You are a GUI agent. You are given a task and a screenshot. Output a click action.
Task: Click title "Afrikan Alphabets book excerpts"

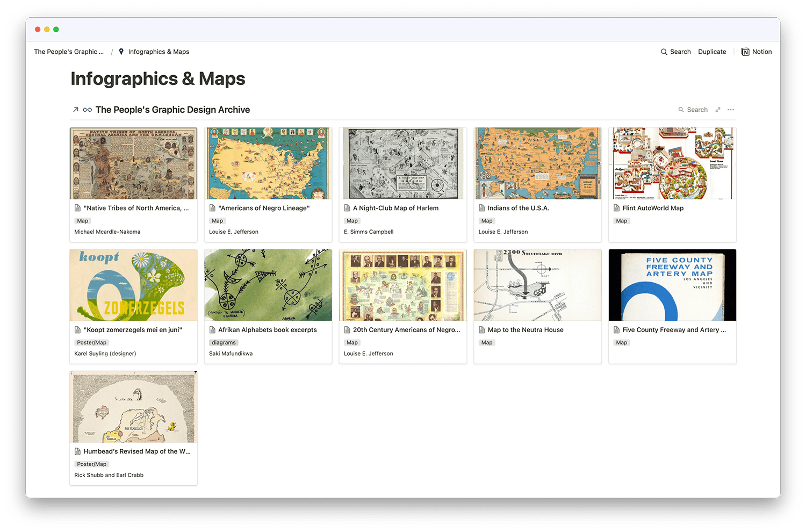pos(268,330)
